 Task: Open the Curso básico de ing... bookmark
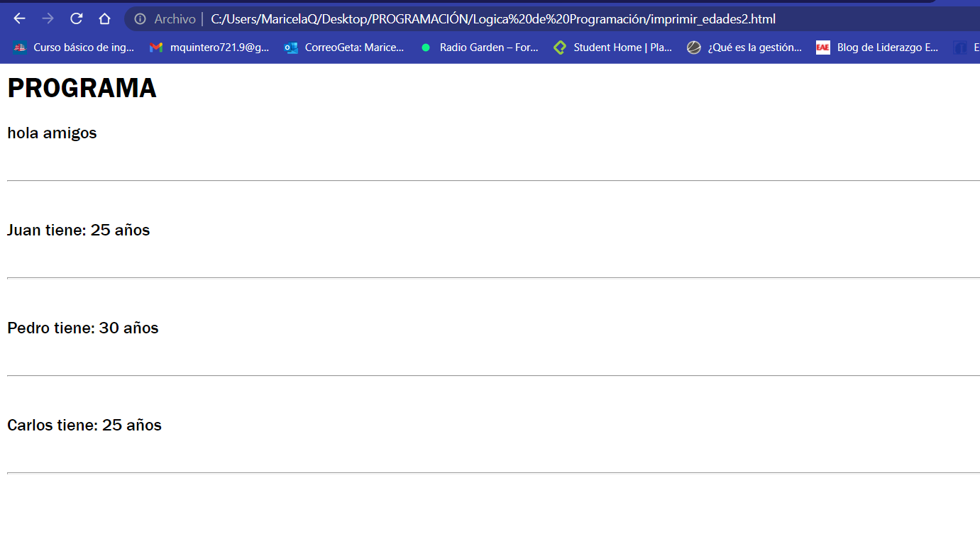point(74,48)
